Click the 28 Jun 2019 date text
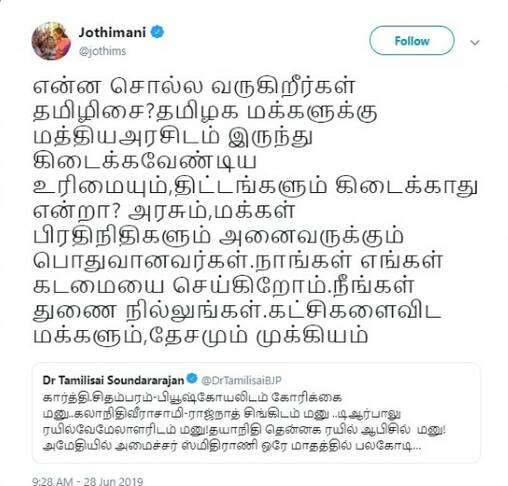The width and height of the screenshot is (508, 486). pos(113,481)
